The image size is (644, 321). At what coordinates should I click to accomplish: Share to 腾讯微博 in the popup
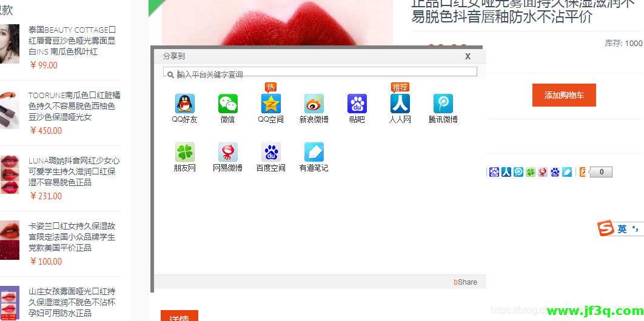[443, 104]
